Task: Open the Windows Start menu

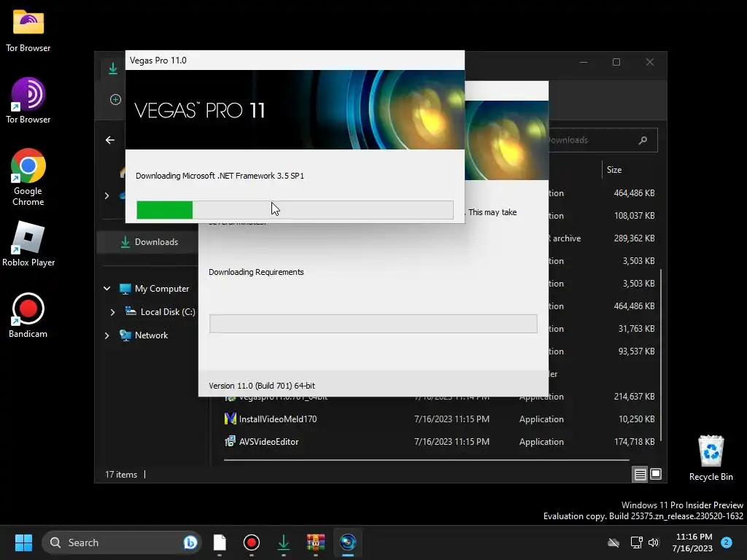Action: (23, 542)
